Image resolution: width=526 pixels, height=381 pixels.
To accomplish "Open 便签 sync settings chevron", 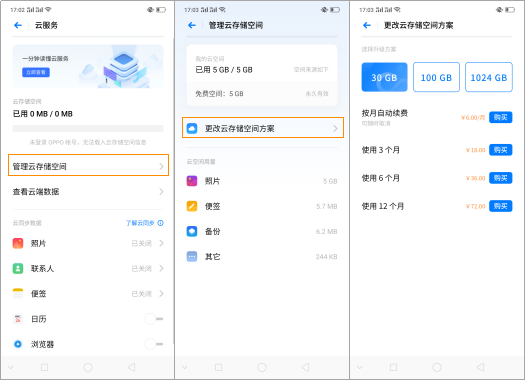I will [x=161, y=294].
